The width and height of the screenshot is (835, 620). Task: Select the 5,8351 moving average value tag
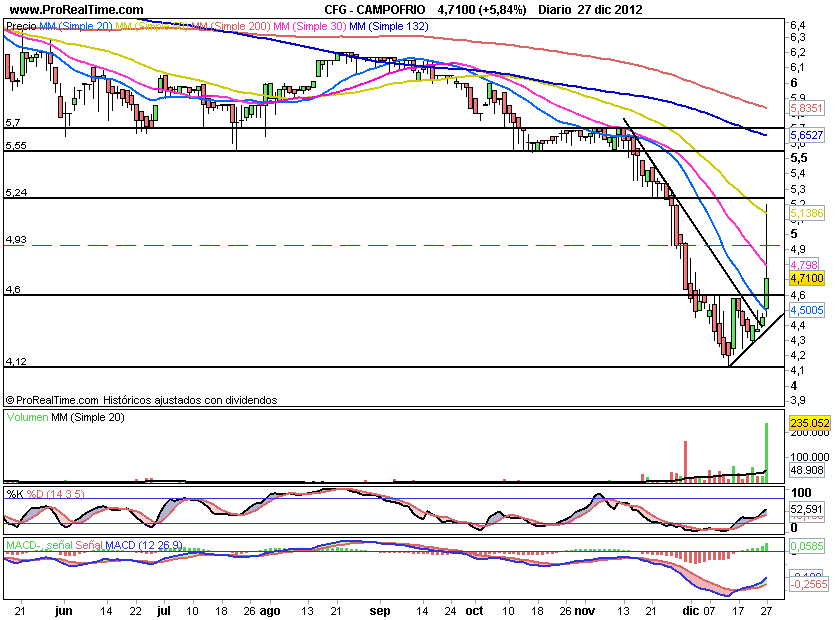(x=805, y=107)
